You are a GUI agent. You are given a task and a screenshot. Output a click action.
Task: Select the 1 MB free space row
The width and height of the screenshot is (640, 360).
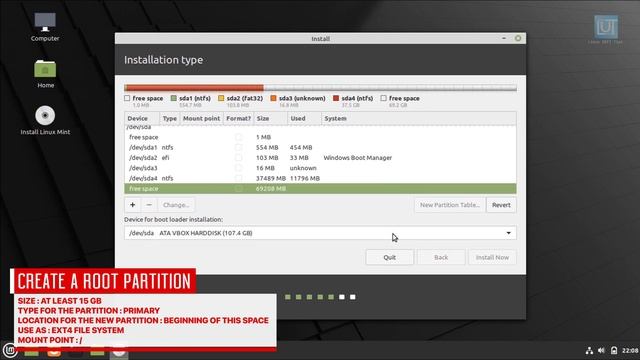coord(320,137)
